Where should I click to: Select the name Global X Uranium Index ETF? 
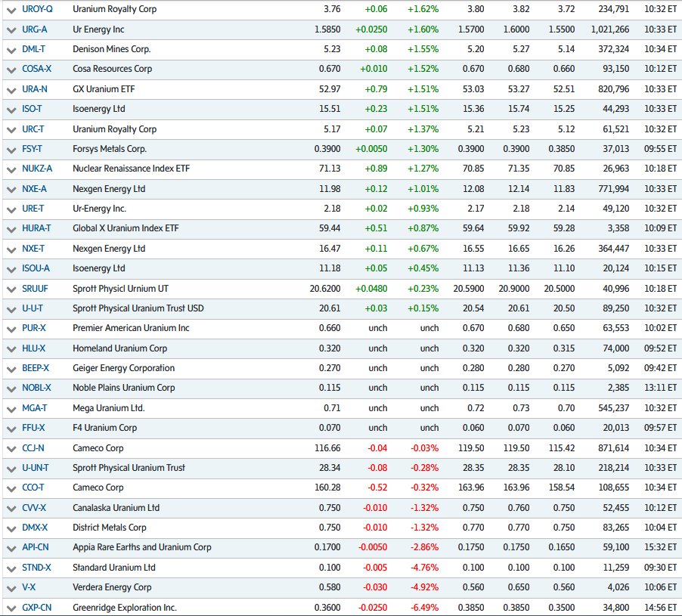[126, 228]
